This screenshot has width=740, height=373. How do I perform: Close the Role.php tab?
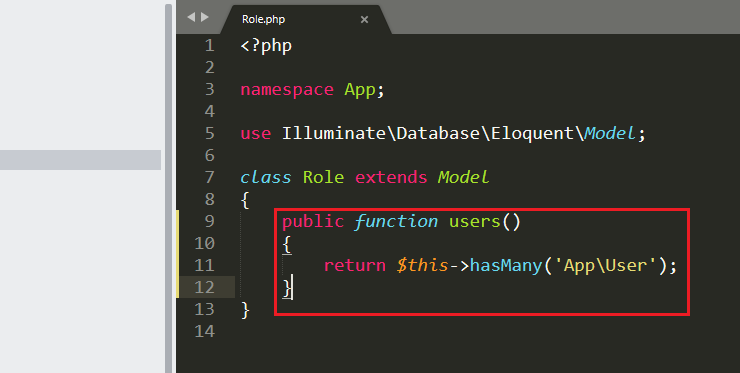[x=364, y=19]
